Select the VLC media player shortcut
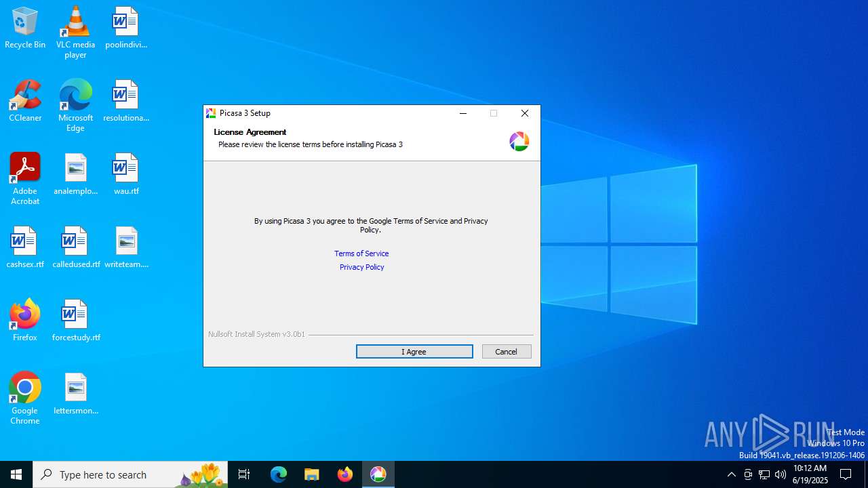This screenshot has width=868, height=488. point(75,33)
